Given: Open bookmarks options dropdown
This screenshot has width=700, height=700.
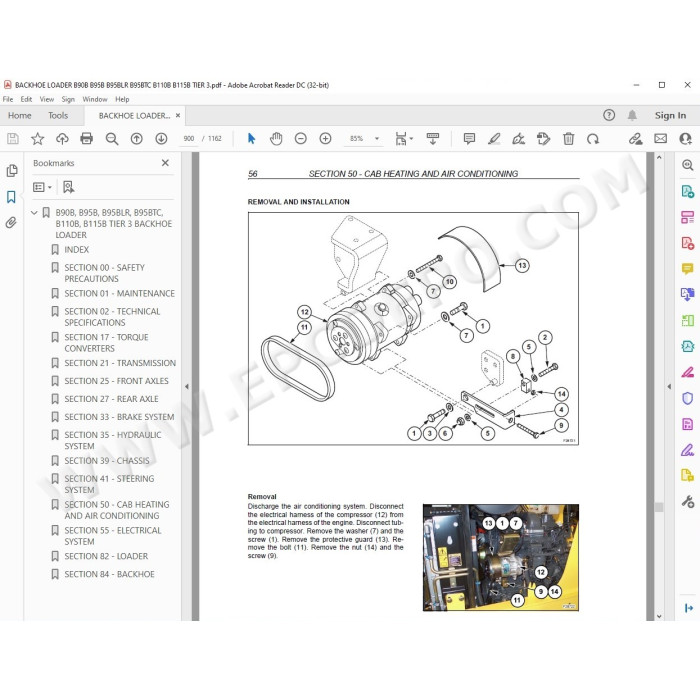Looking at the screenshot, I should coord(42,187).
